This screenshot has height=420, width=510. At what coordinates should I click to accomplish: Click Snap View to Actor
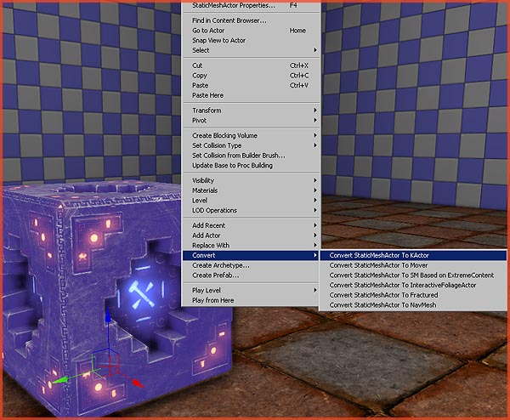(219, 40)
